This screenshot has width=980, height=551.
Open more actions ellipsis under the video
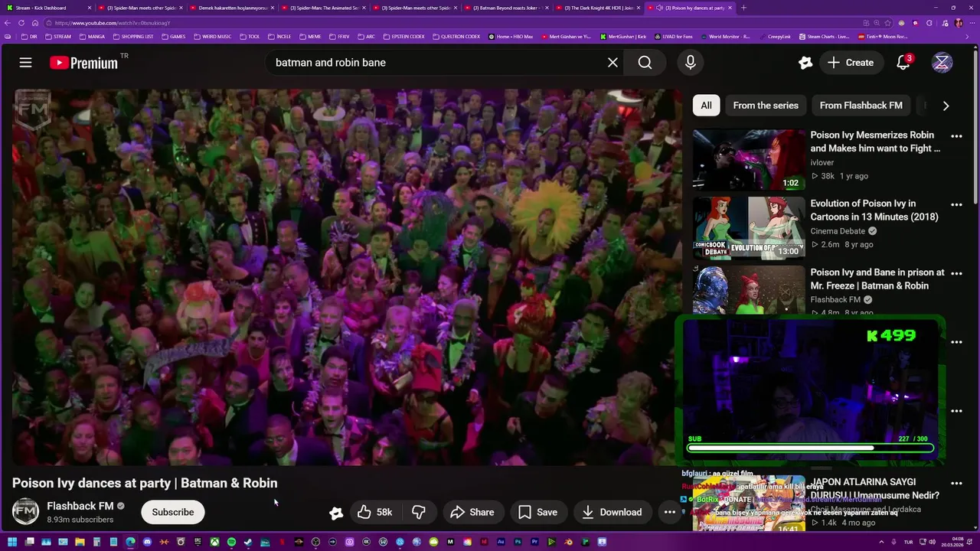[x=669, y=512]
